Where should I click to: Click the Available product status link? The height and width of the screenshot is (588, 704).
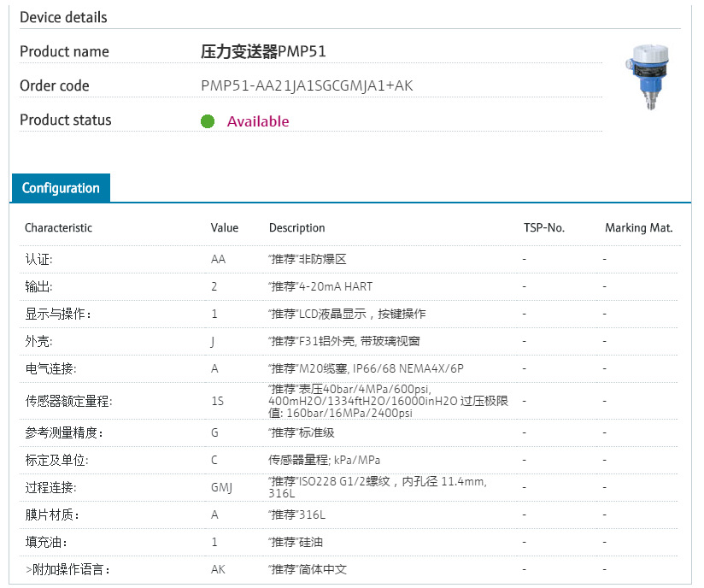[258, 121]
